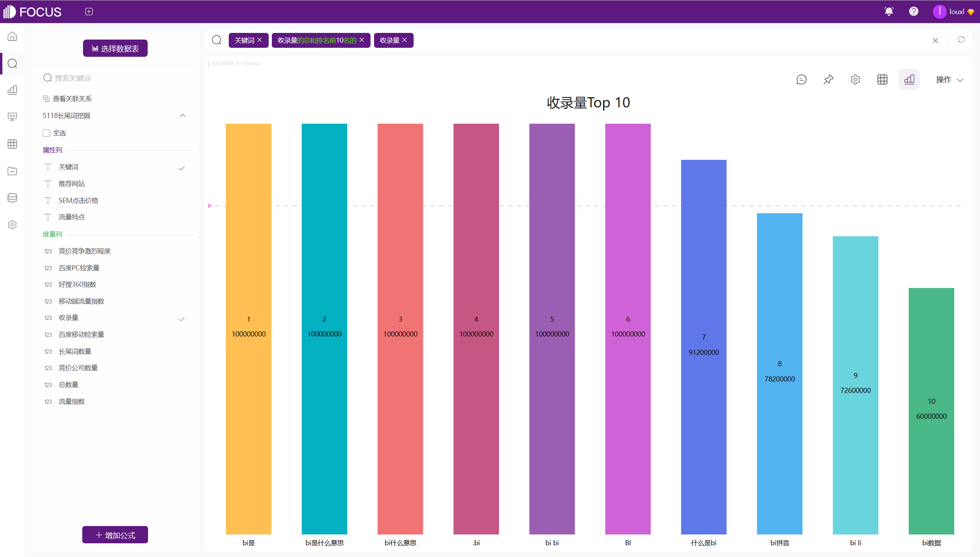Open the presentation/dashboard sidebar icon
Image resolution: width=980 pixels, height=557 pixels.
pos(12,117)
